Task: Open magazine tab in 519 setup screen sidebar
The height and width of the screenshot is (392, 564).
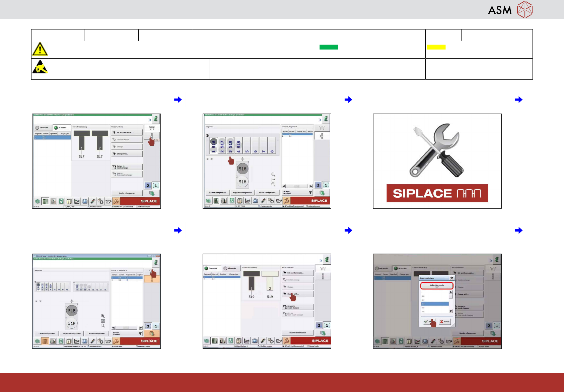Action: (323, 276)
